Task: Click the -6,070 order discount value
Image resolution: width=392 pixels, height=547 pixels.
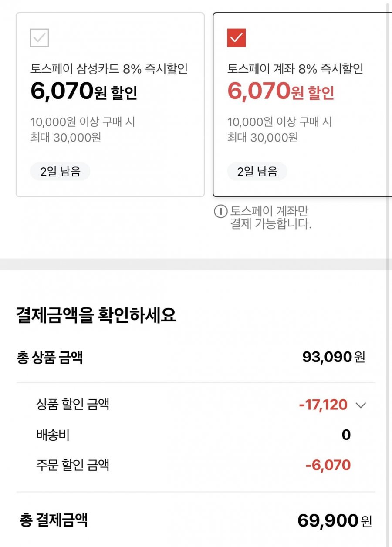Action: [x=328, y=465]
